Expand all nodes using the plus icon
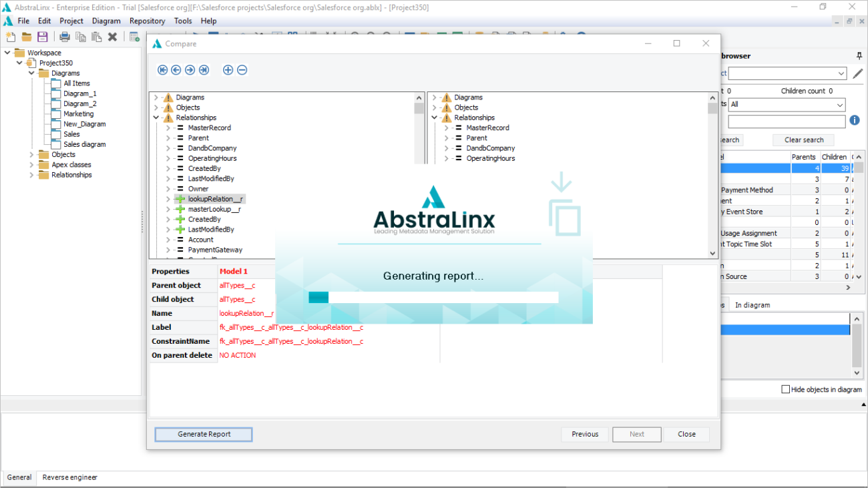Viewport: 868px width, 488px height. tap(228, 69)
